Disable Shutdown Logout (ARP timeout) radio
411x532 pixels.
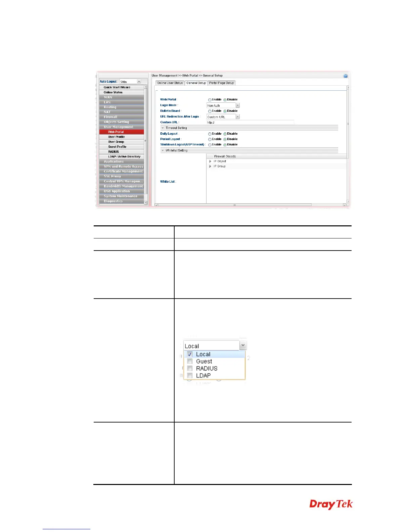click(x=225, y=145)
